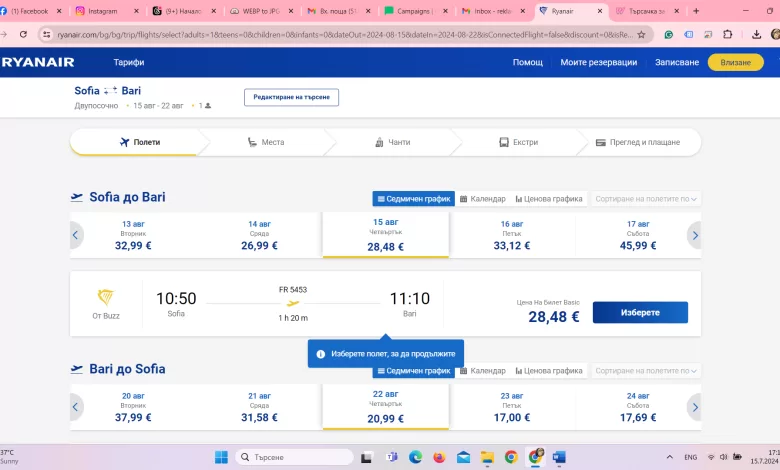Open the browser downloads icon
This screenshot has height=470, width=780.
[756, 34]
